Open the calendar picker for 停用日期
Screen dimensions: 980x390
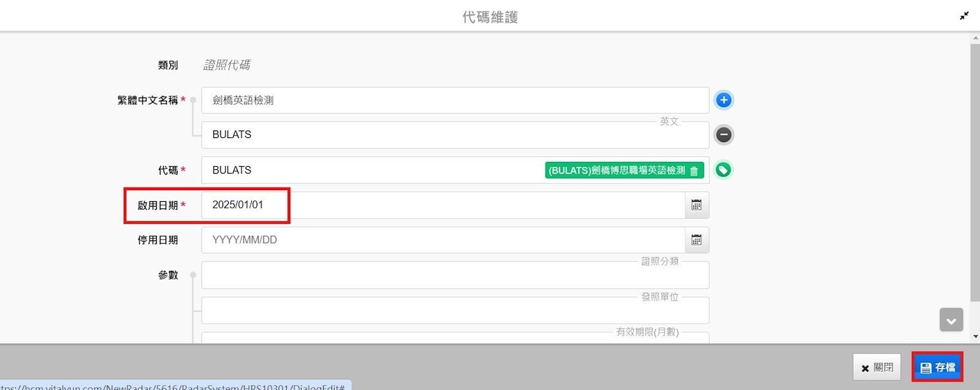(696, 240)
